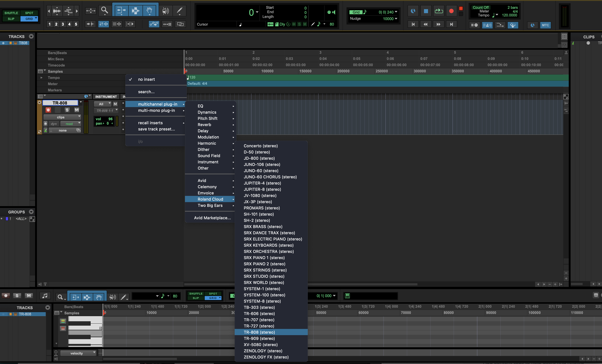Click the track volume value 96
602x364 pixels.
point(110,119)
